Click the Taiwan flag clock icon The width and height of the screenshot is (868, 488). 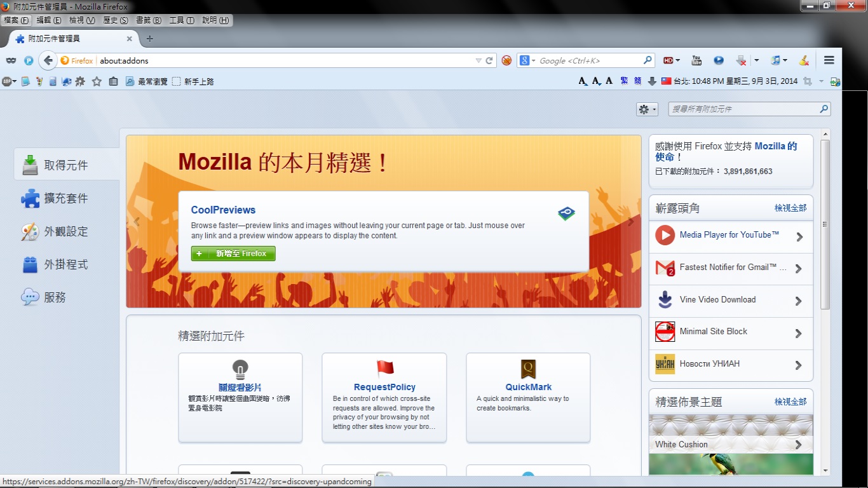667,81
